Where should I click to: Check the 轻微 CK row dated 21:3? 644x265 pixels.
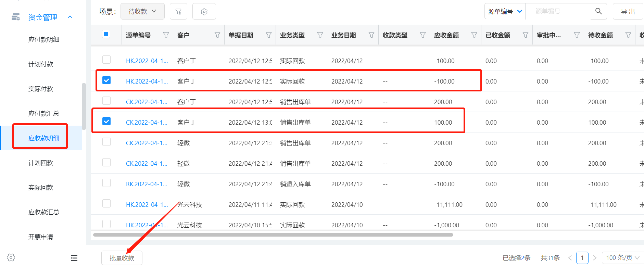coord(106,142)
